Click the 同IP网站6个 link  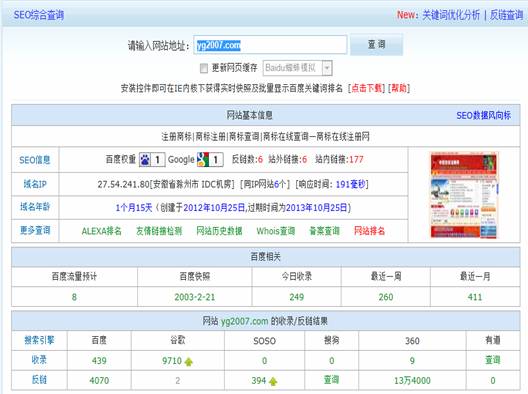pyautogui.click(x=264, y=184)
